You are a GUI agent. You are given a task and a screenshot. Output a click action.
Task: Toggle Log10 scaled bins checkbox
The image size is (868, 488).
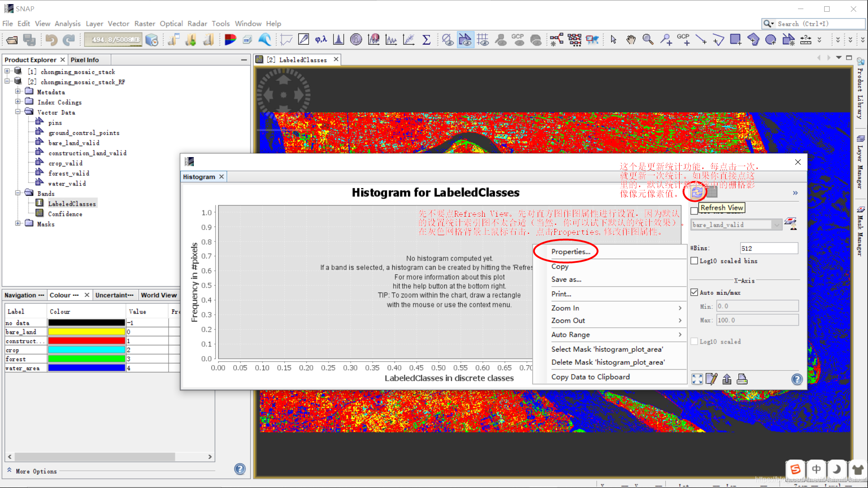(693, 260)
